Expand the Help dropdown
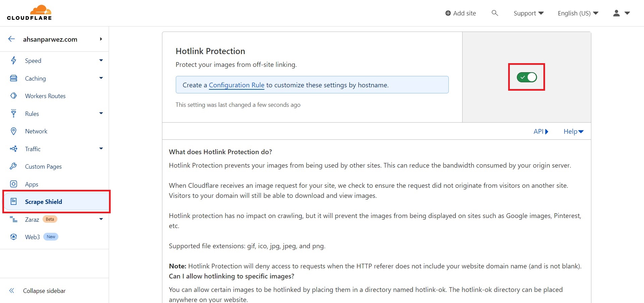Screen dimensions: 644x303 pos(573,131)
